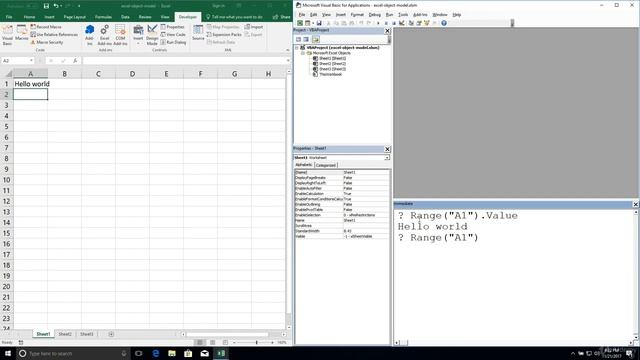Click View Microsoft Excel icon in VBA toolbar
Image resolution: width=640 pixels, height=360 pixels.
(x=300, y=23)
